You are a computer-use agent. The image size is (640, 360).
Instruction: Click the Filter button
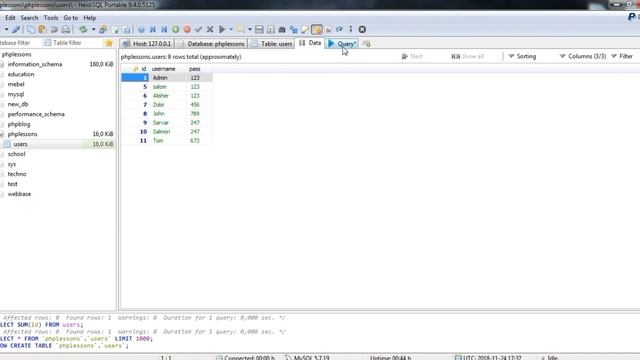622,56
